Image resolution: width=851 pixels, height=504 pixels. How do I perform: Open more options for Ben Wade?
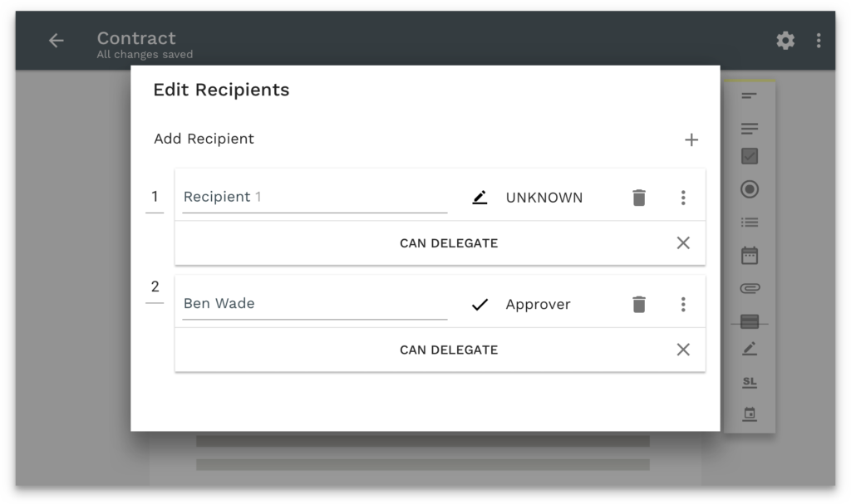pyautogui.click(x=683, y=305)
